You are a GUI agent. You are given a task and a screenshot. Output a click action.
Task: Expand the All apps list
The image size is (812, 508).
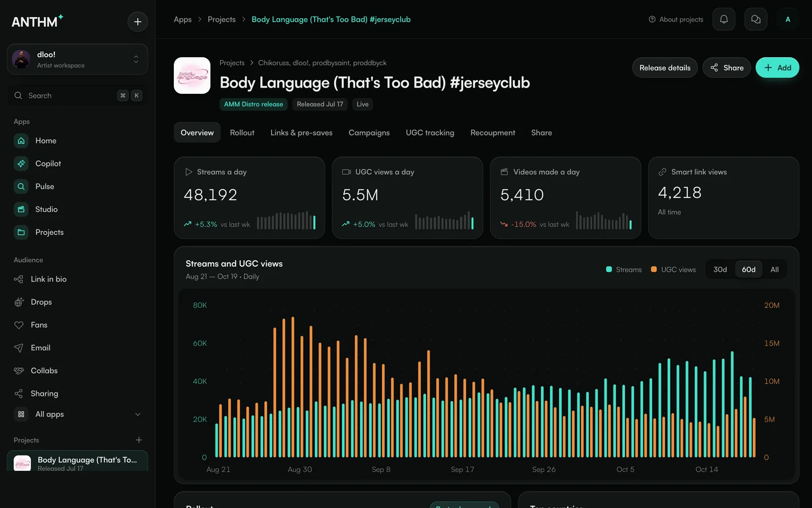[77, 414]
